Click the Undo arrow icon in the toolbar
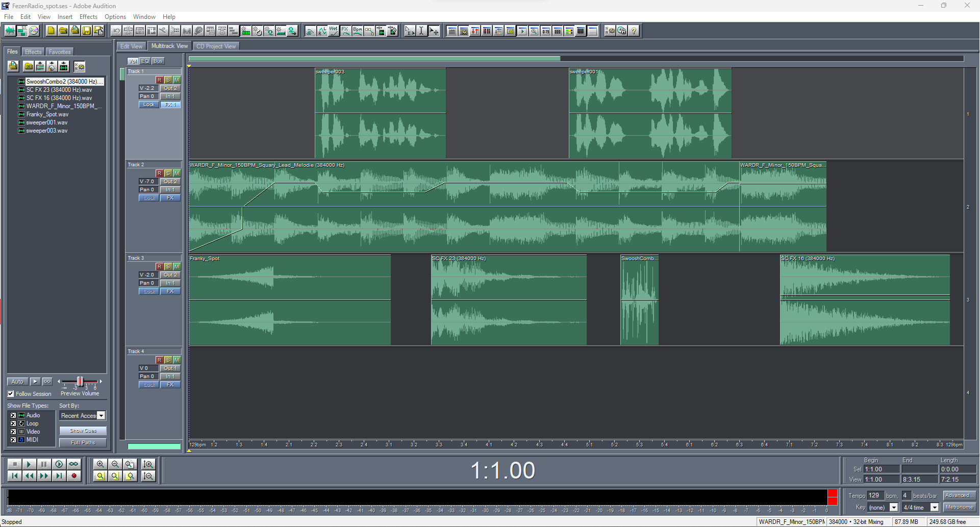 pyautogui.click(x=116, y=31)
